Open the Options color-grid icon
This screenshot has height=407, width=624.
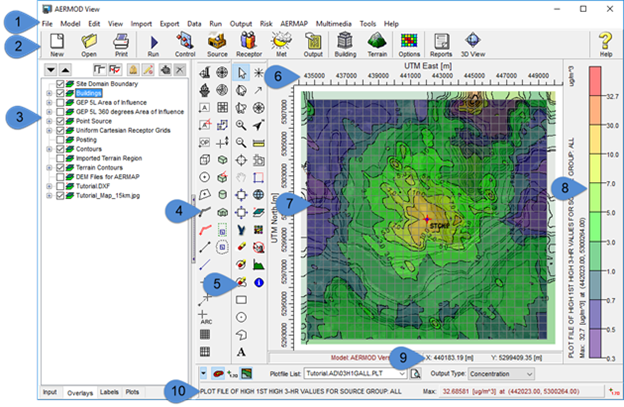coord(409,45)
